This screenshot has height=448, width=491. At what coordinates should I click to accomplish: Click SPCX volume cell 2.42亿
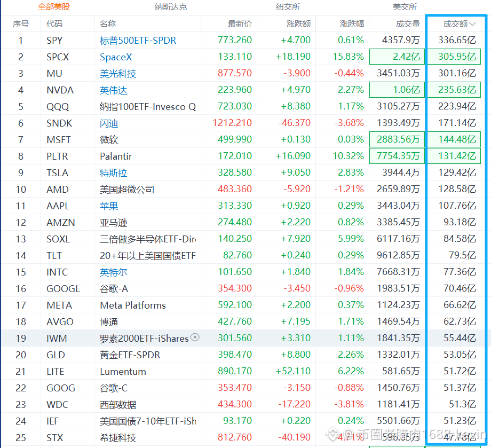397,57
